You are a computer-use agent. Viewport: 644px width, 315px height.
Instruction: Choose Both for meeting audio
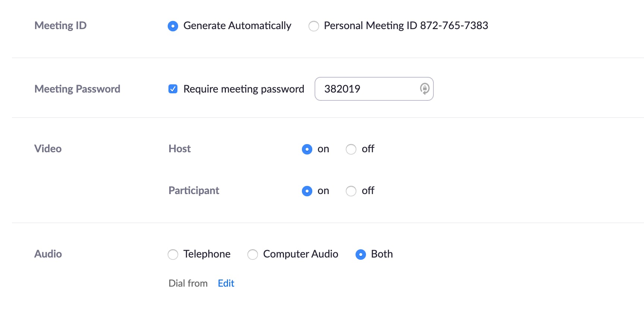click(360, 254)
